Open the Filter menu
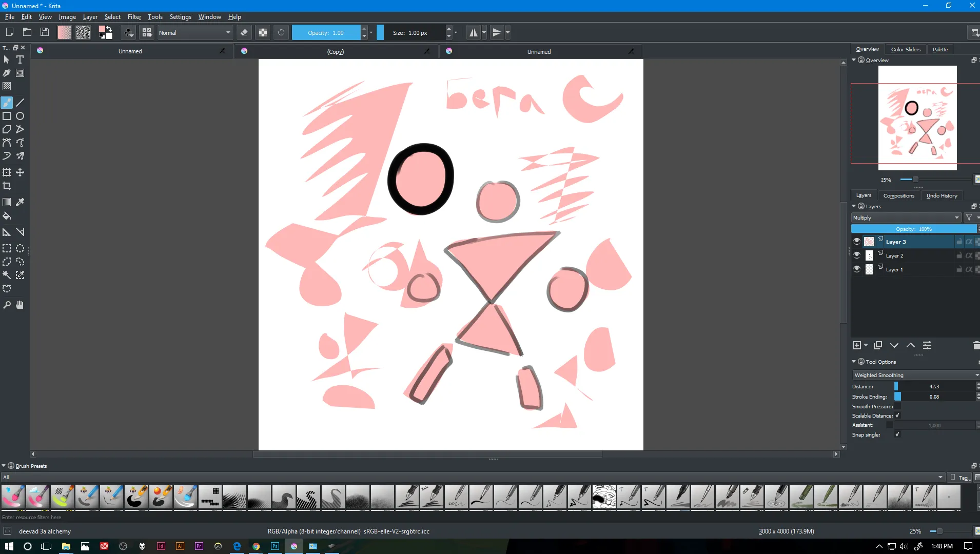980x554 pixels. (134, 16)
